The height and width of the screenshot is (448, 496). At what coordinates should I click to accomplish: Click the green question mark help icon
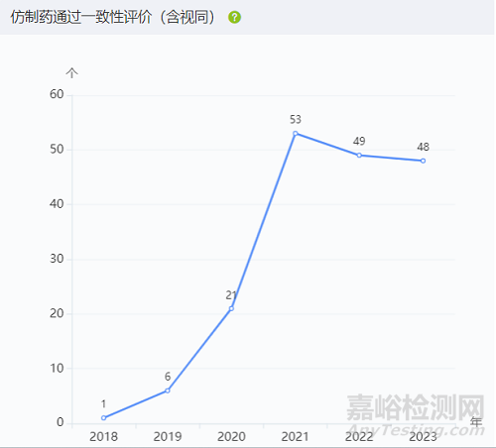point(234,17)
